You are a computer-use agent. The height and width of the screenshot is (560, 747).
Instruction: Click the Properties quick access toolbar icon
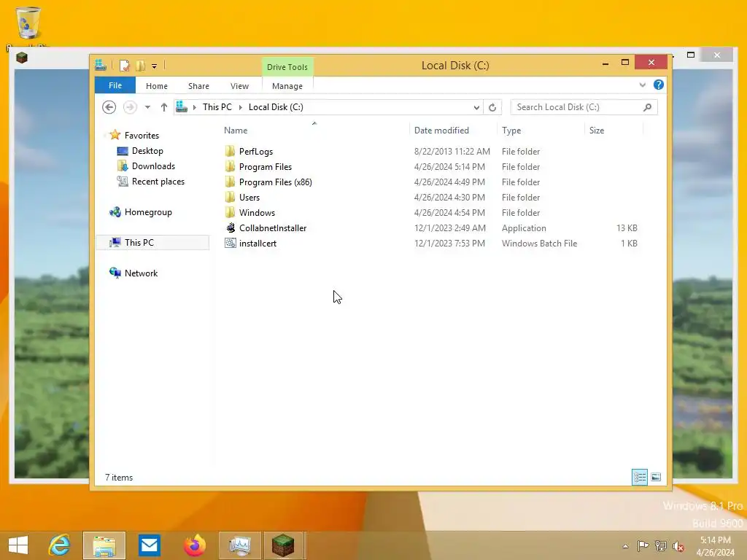(x=124, y=65)
